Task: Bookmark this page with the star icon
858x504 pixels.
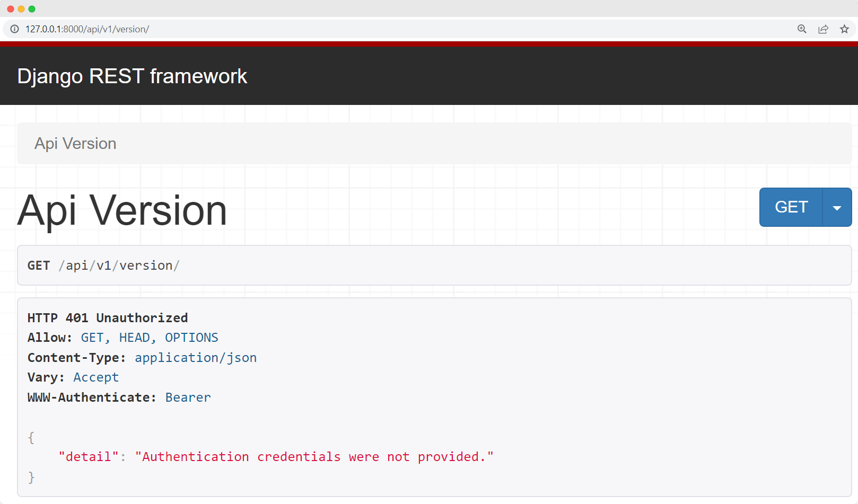Action: point(844,29)
